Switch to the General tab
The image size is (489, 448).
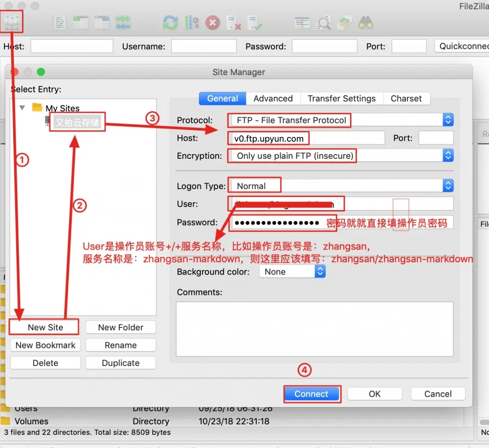[222, 99]
